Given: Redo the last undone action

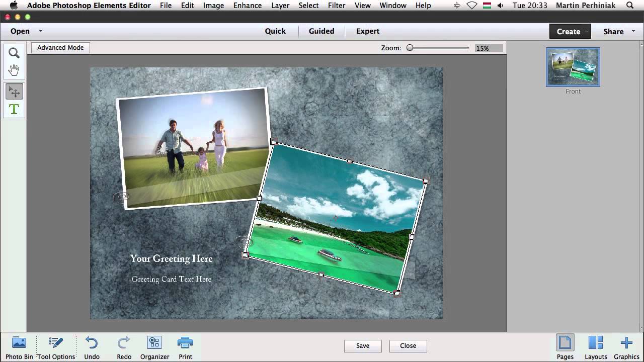Looking at the screenshot, I should click(124, 348).
